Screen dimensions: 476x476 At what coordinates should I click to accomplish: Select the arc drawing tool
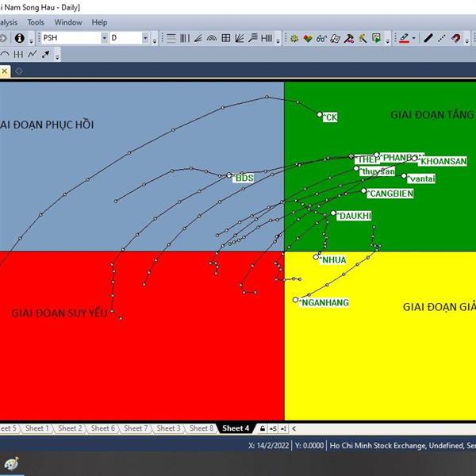5,54
